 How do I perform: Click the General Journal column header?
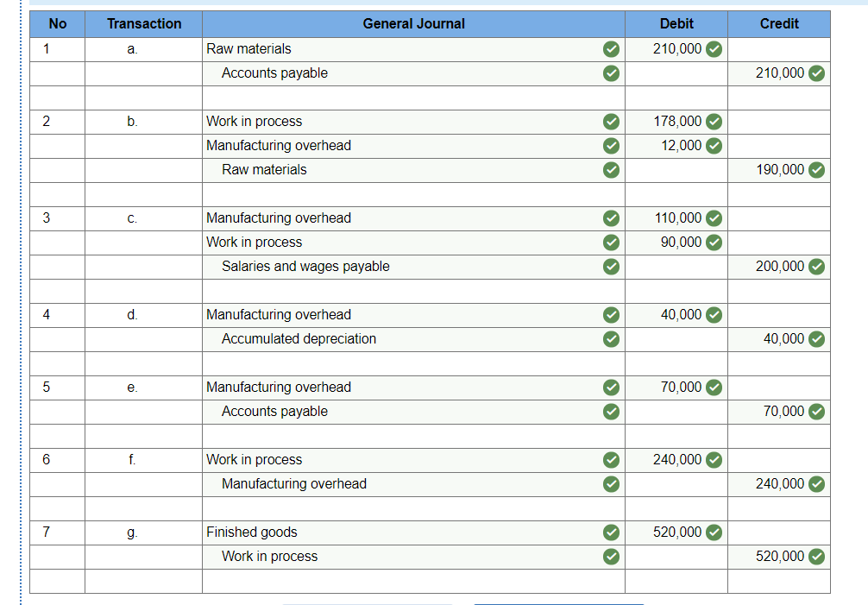point(413,24)
